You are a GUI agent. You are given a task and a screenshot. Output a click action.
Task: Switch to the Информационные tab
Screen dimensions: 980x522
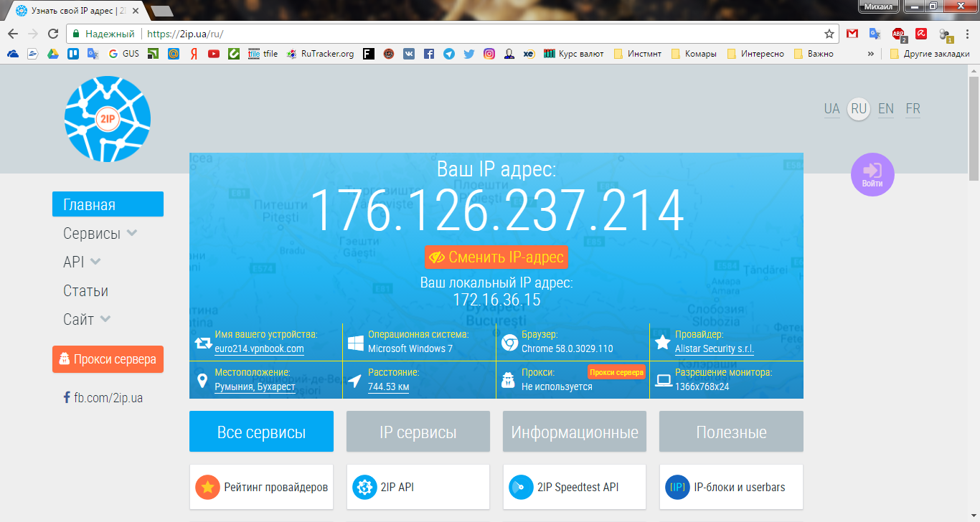pyautogui.click(x=574, y=432)
